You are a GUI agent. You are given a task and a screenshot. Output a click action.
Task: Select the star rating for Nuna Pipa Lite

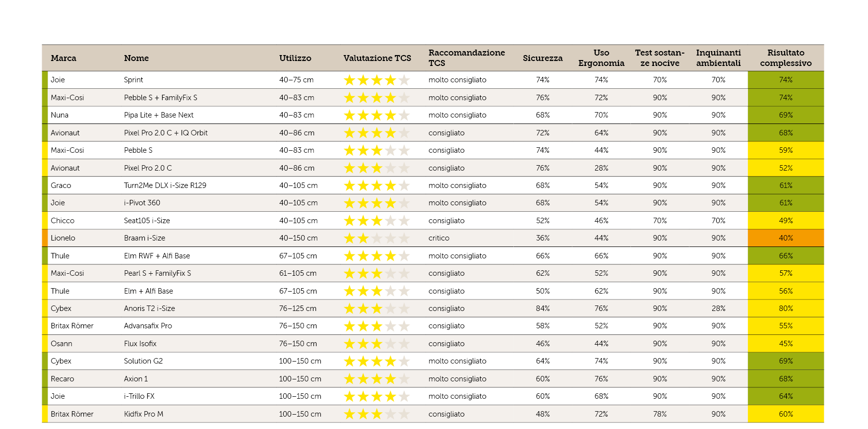377,115
